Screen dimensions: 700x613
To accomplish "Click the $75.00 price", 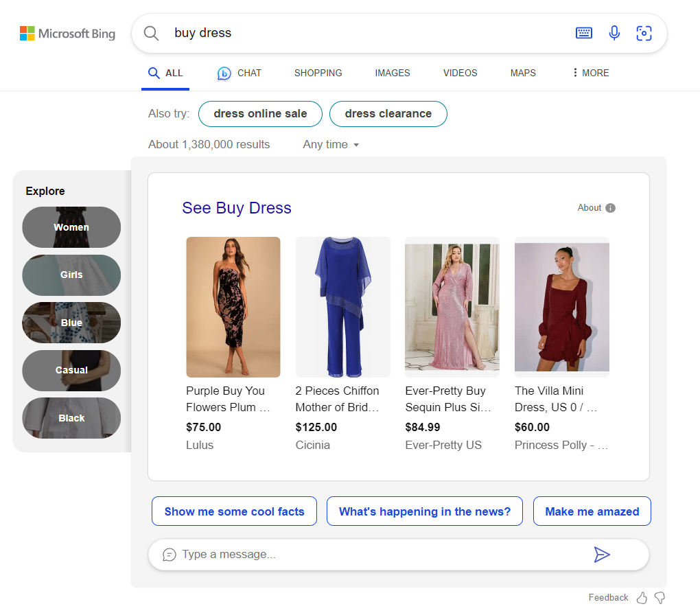I will coord(204,427).
